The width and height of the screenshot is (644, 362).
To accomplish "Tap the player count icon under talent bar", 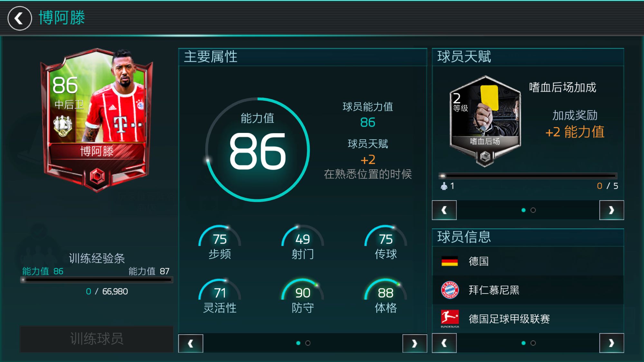I will point(444,186).
